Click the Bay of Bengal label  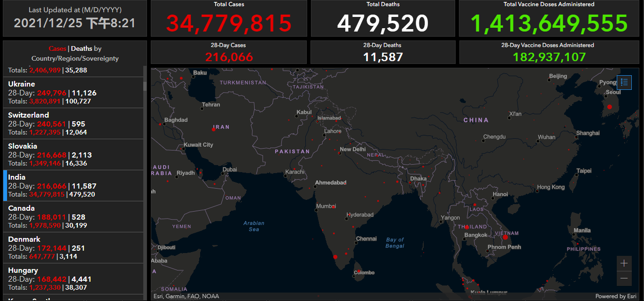point(395,243)
